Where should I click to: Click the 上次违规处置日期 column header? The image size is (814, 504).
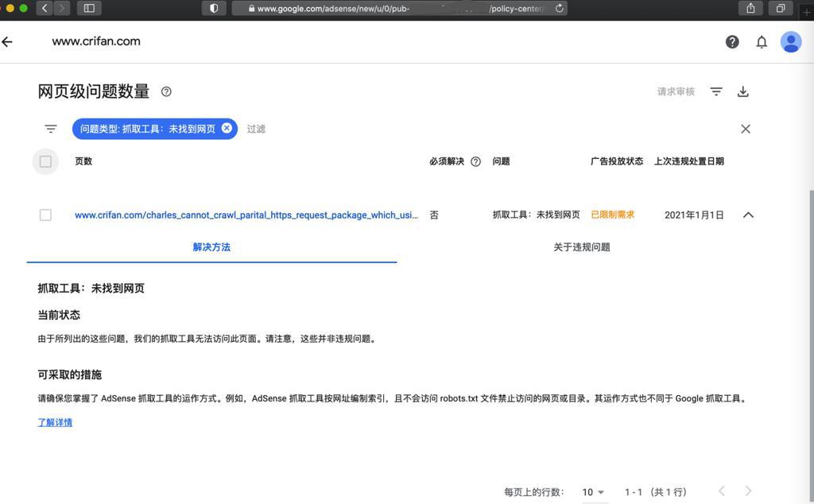[689, 161]
